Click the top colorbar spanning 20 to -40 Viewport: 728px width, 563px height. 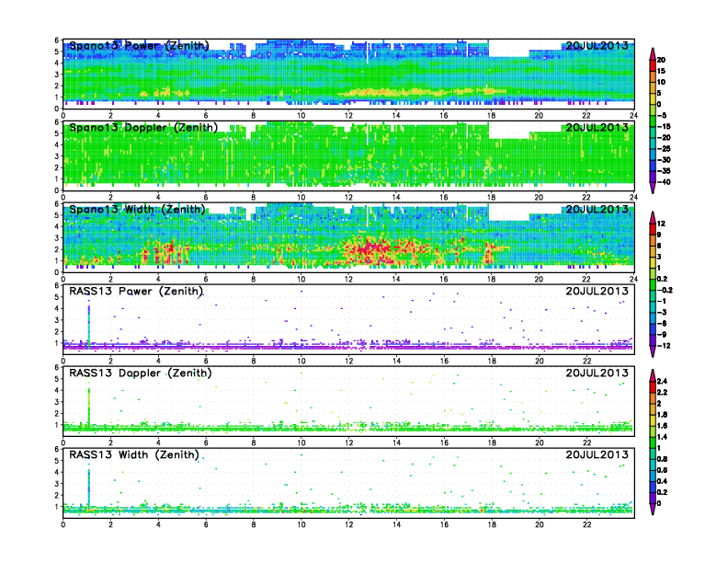[x=653, y=121]
